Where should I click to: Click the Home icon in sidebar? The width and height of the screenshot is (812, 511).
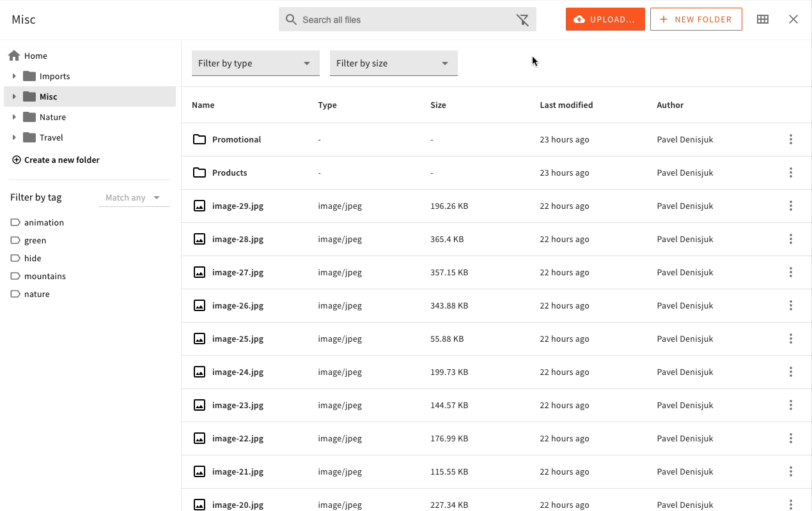pyautogui.click(x=14, y=56)
